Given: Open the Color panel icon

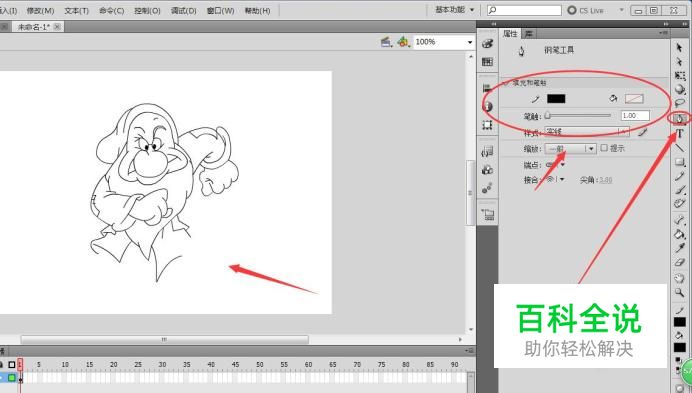Looking at the screenshot, I should (488, 43).
